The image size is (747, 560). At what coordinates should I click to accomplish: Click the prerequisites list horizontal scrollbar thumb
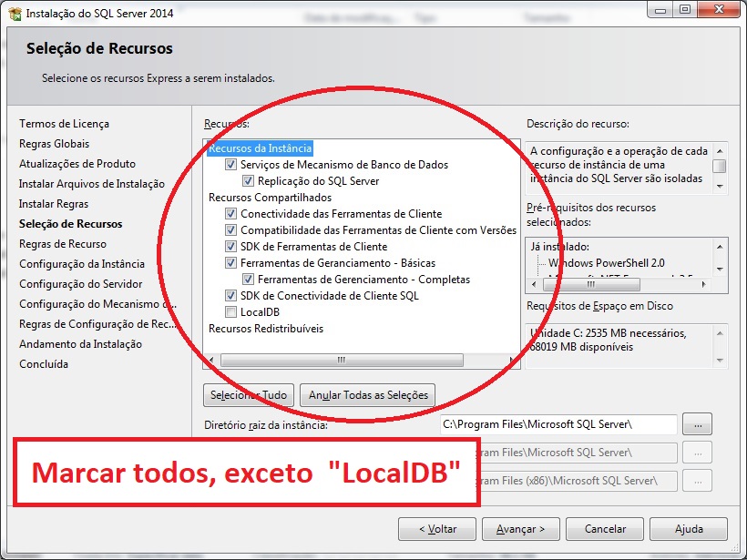click(x=591, y=284)
